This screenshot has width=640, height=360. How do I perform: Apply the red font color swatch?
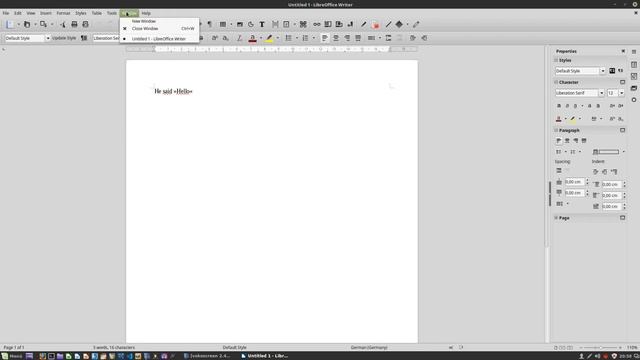tap(253, 38)
